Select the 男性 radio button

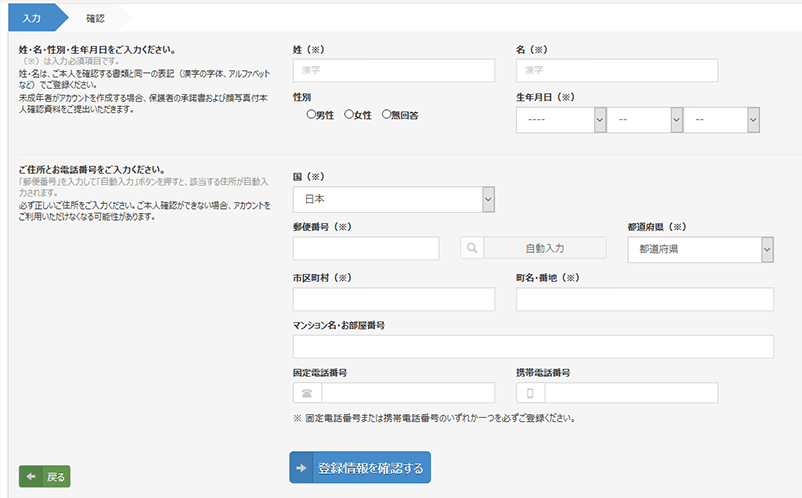point(312,115)
